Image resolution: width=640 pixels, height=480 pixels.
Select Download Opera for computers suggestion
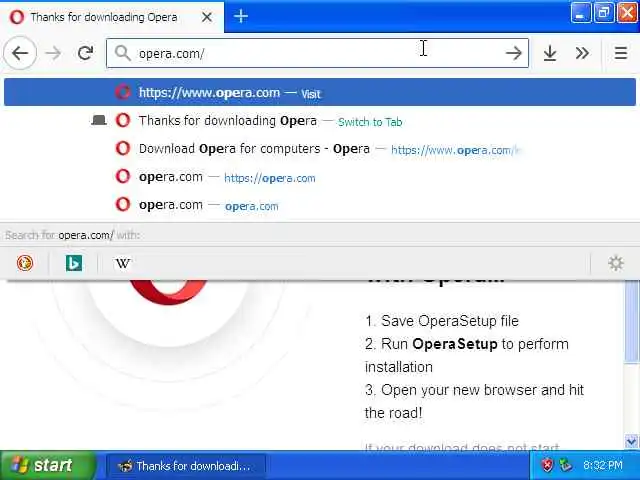coord(320,149)
